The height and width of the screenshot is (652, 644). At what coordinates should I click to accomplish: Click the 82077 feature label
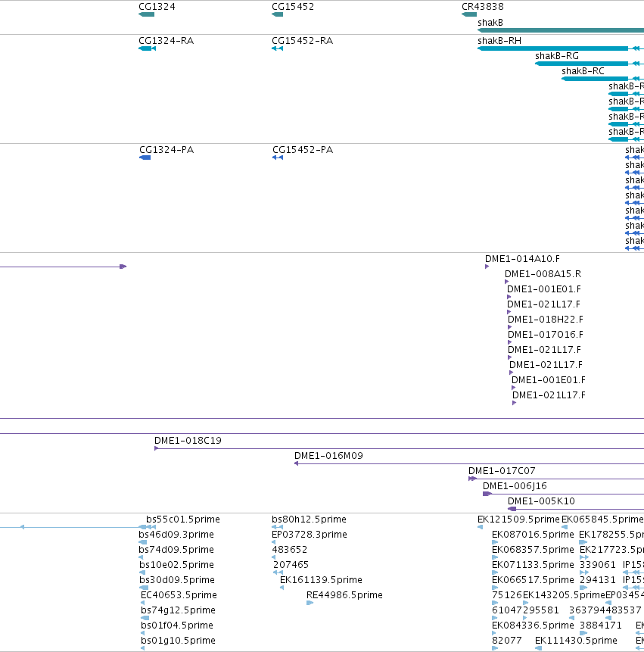tap(506, 641)
